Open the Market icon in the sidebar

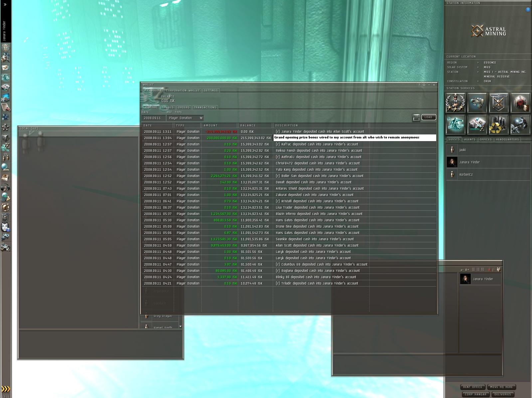point(5,88)
